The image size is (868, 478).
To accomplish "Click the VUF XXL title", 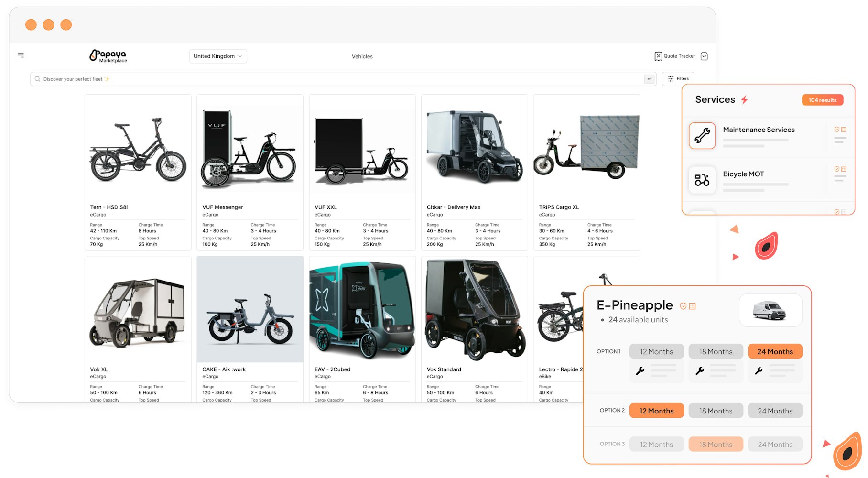I will [325, 207].
